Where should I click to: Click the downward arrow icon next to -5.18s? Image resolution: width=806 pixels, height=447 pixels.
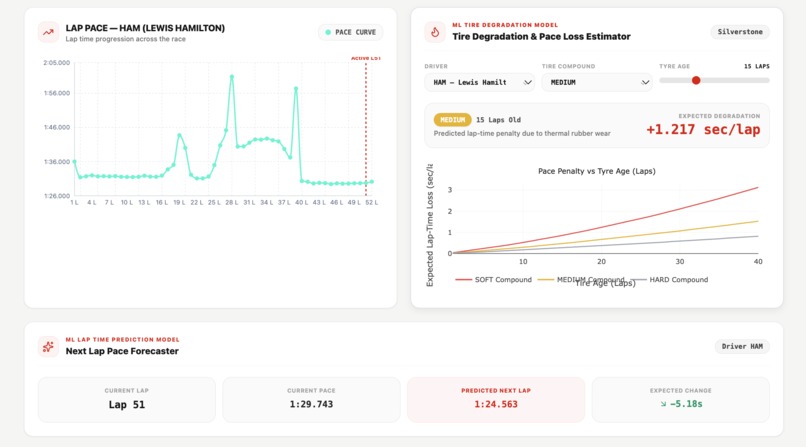tap(663, 404)
